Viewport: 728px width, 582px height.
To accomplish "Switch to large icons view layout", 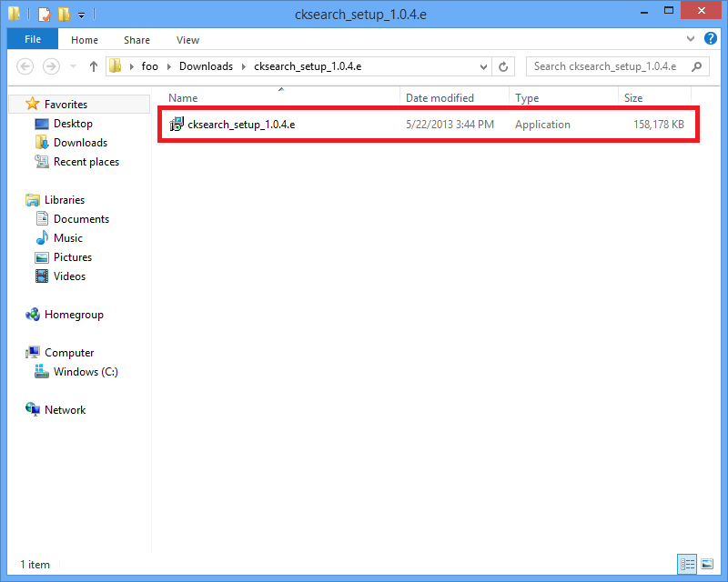I will coord(706,564).
